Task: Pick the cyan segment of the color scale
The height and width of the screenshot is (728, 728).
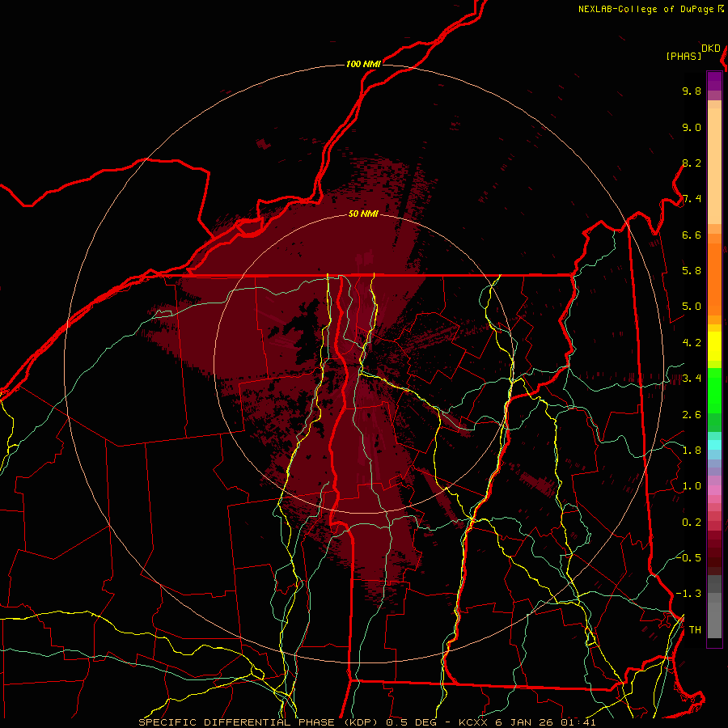Action: point(714,444)
